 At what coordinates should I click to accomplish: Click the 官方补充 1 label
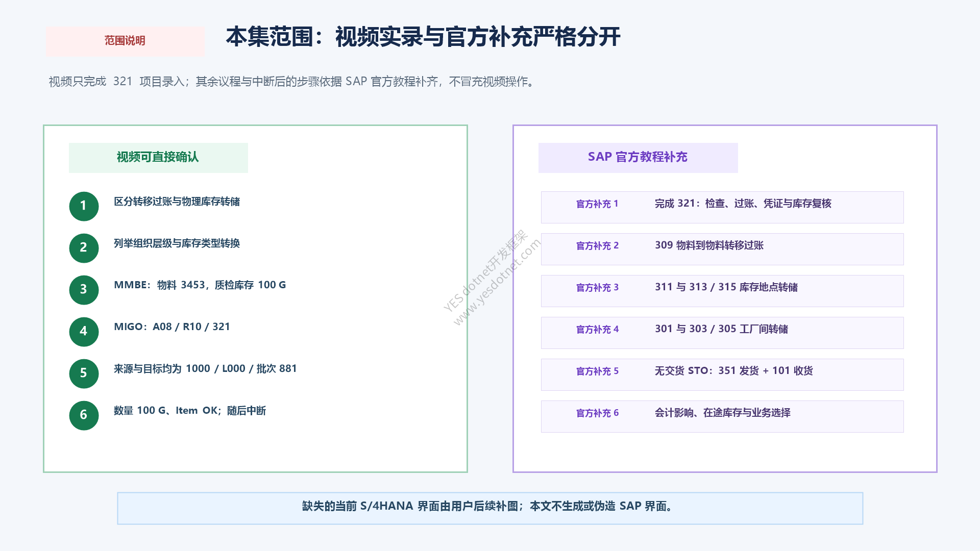click(597, 204)
